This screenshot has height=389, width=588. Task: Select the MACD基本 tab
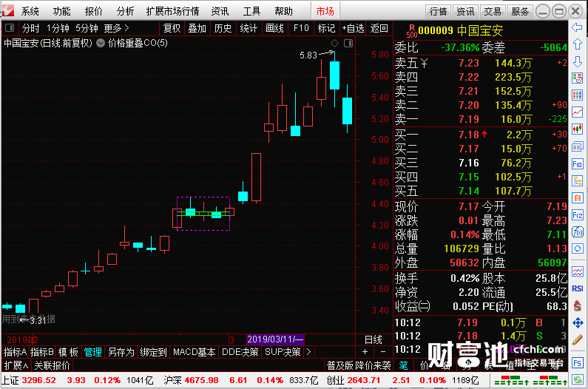[195, 352]
